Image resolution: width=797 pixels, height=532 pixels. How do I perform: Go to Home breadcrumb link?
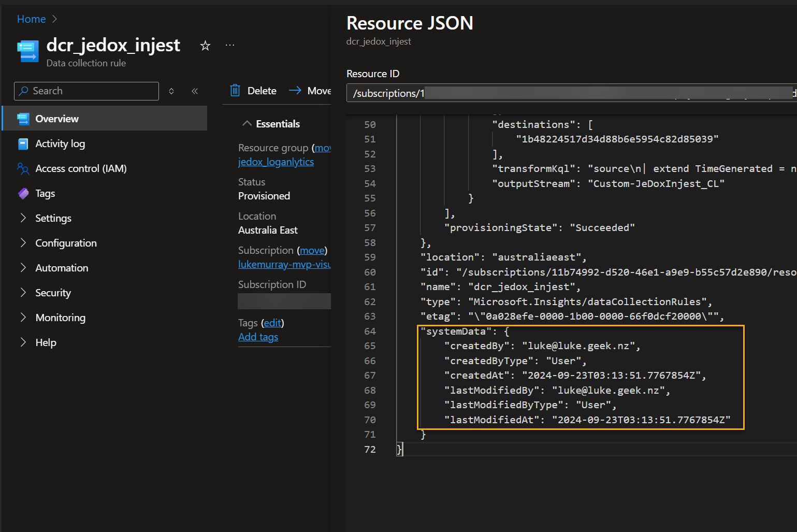coord(32,19)
